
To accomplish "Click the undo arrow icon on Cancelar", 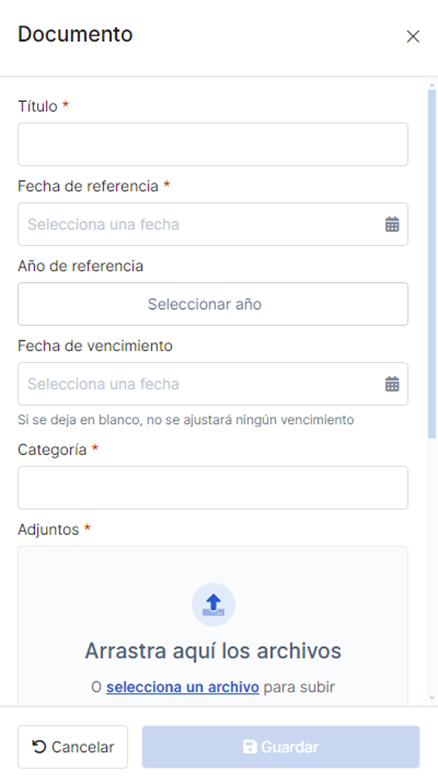I will coord(39,747).
